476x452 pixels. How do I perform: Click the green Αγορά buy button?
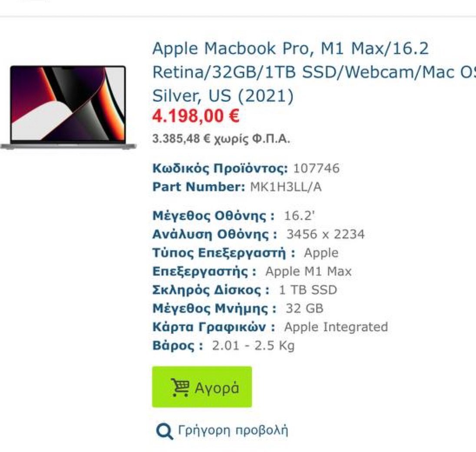click(x=202, y=387)
